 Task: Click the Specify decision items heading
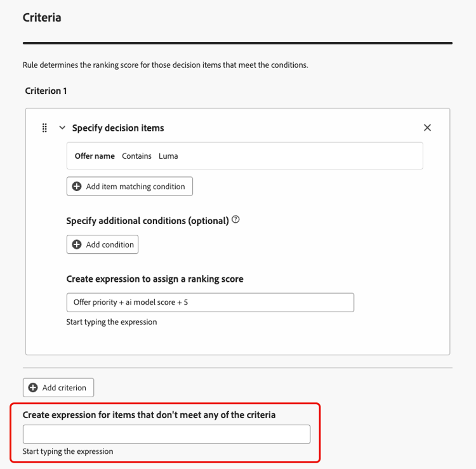point(118,128)
